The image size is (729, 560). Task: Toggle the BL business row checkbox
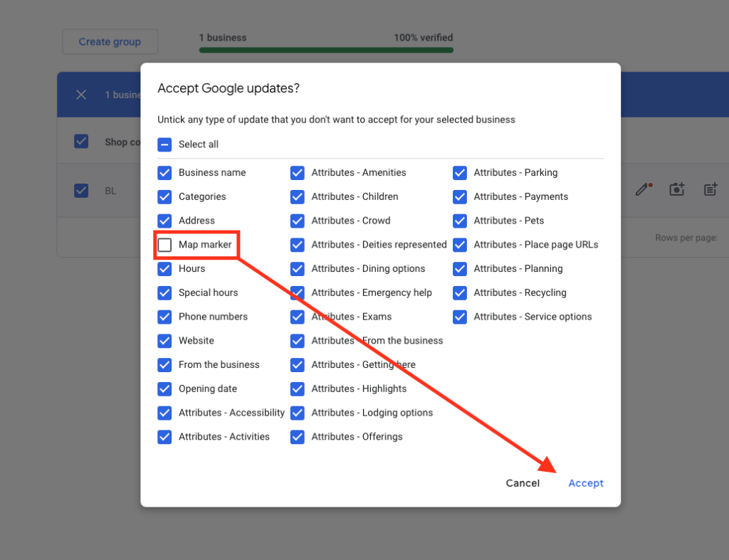point(81,191)
